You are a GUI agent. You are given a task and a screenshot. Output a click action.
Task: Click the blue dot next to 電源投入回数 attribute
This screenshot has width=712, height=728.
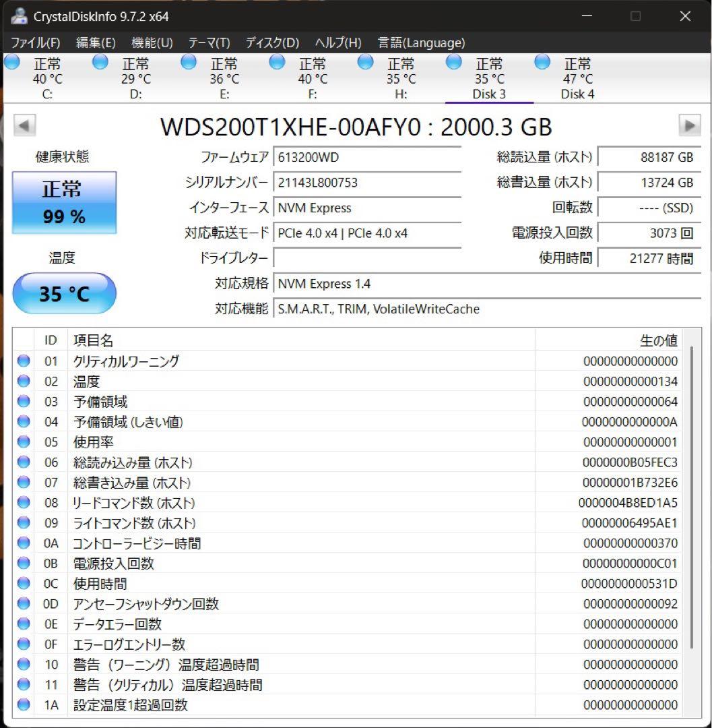24,564
